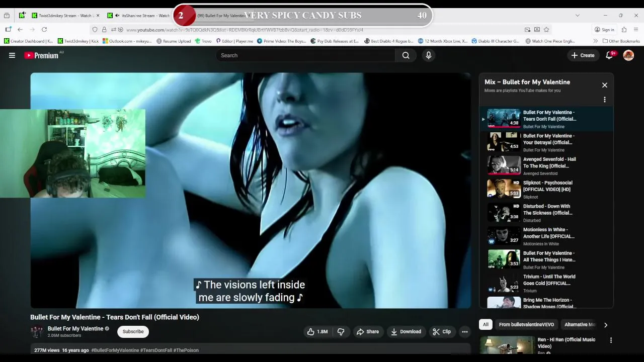Start voice search with microphone icon
The width and height of the screenshot is (644, 362).
tap(429, 55)
